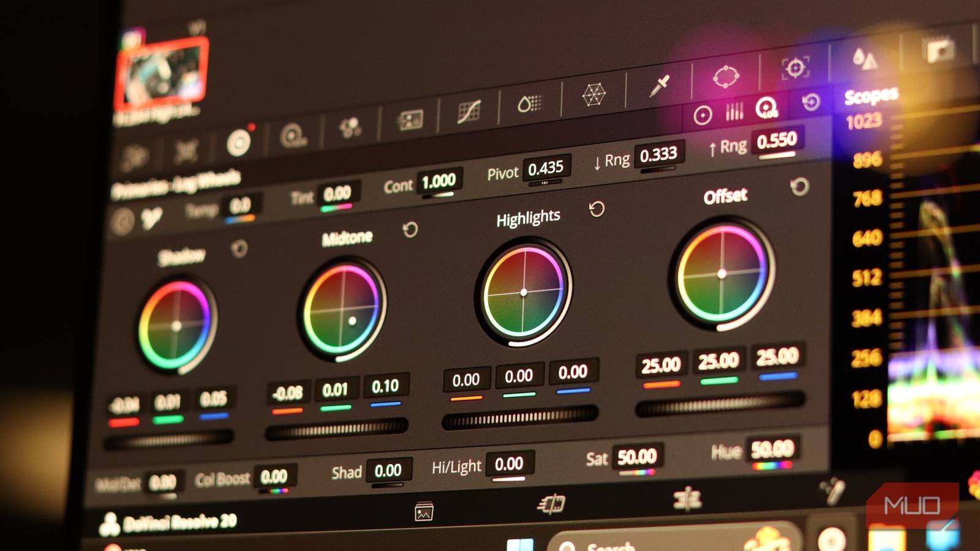Switch to Primaries Color Wheels mode

703,115
